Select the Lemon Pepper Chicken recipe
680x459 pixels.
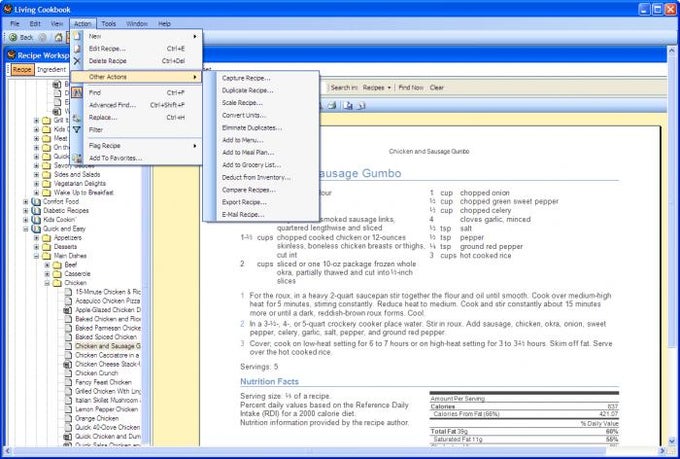(106, 410)
